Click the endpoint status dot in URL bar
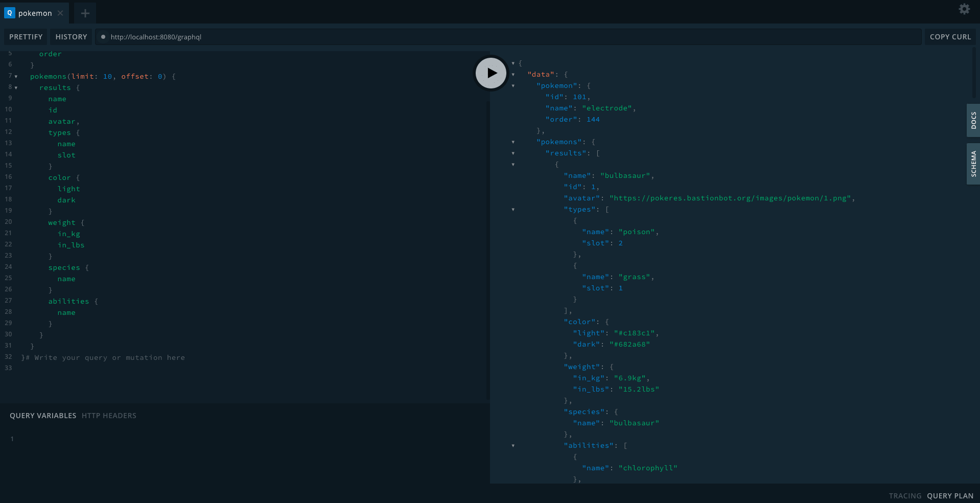Image resolution: width=980 pixels, height=503 pixels. [103, 37]
